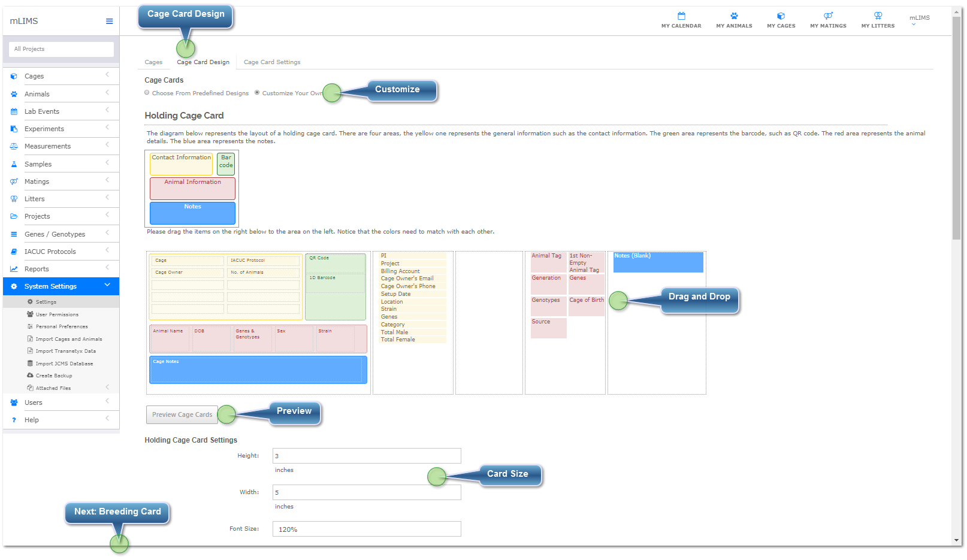Click the IACUC Protocols book icon
Screen dimensions: 967x560
14,252
